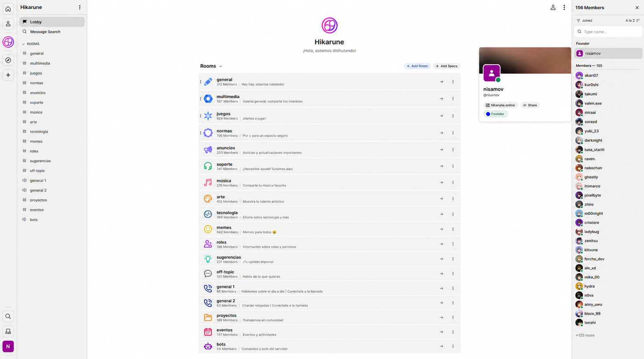Click hikarune.online server chip on profile
The width and height of the screenshot is (644, 359).
pyautogui.click(x=501, y=105)
